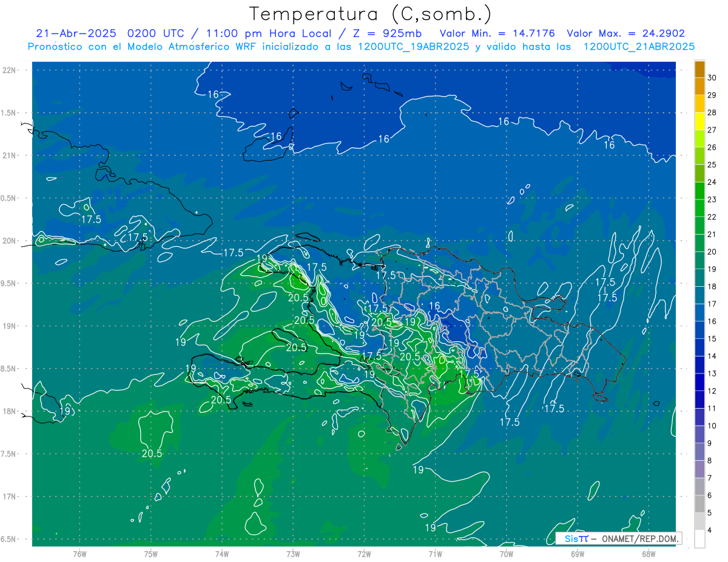Click latitude axis label '19N'
This screenshot has height=562, width=728.
click(10, 326)
